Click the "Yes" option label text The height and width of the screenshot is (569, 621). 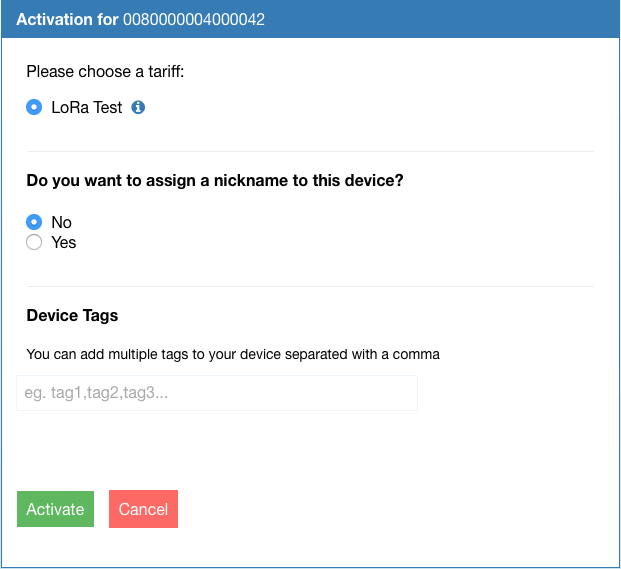(64, 242)
